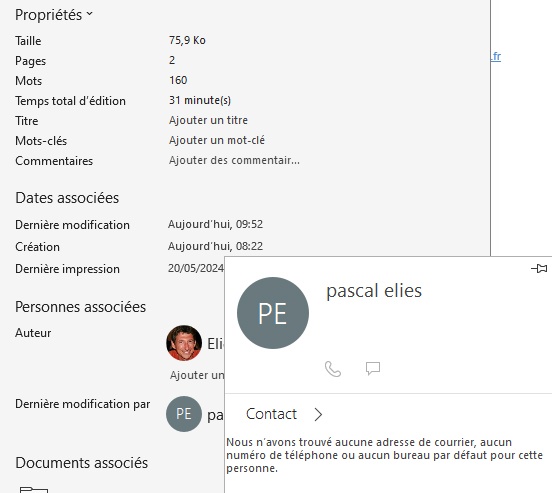
Task: Click the .fr hyperlink in the document
Action: click(496, 56)
